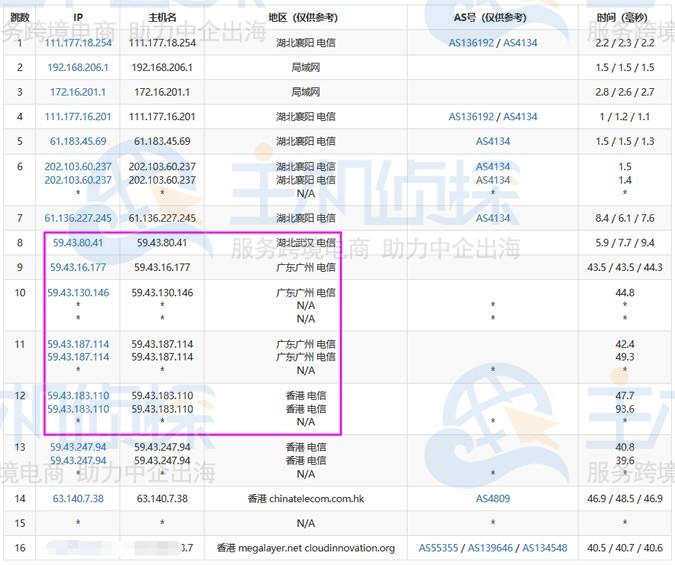The height and width of the screenshot is (565, 675).
Task: Open AS4134 link in hop 5 row
Action: tap(493, 141)
